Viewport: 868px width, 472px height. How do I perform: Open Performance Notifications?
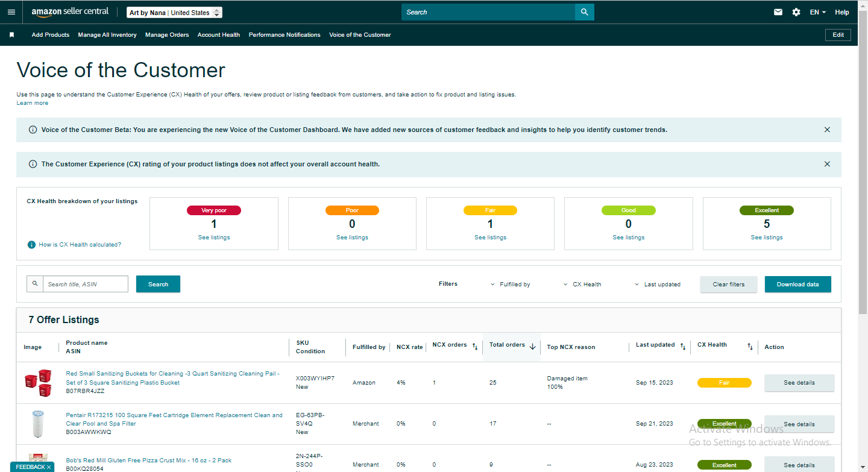pyautogui.click(x=285, y=35)
